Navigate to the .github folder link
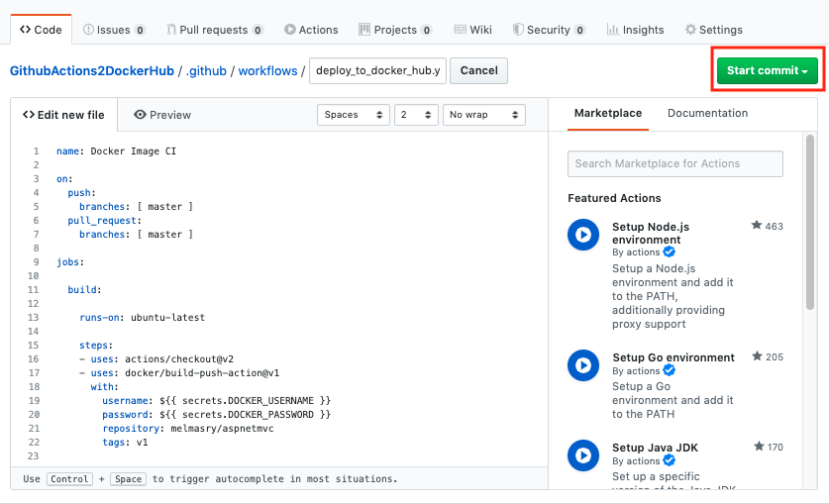This screenshot has width=829, height=504. [206, 70]
